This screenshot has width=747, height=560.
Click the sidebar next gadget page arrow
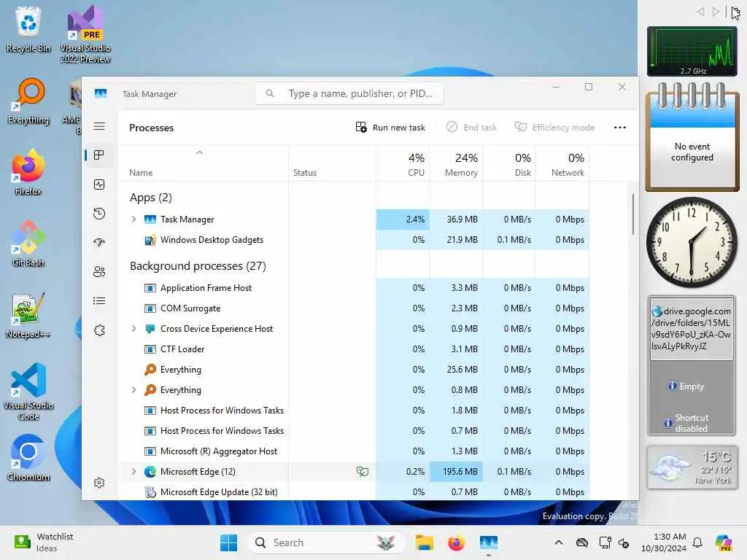pos(716,12)
